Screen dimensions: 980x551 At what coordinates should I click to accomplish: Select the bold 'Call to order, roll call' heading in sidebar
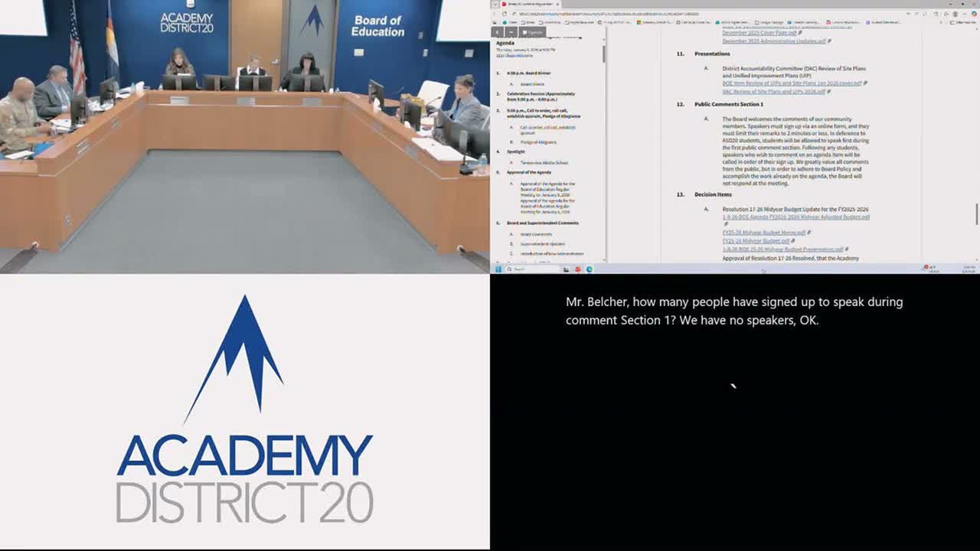[x=543, y=113]
